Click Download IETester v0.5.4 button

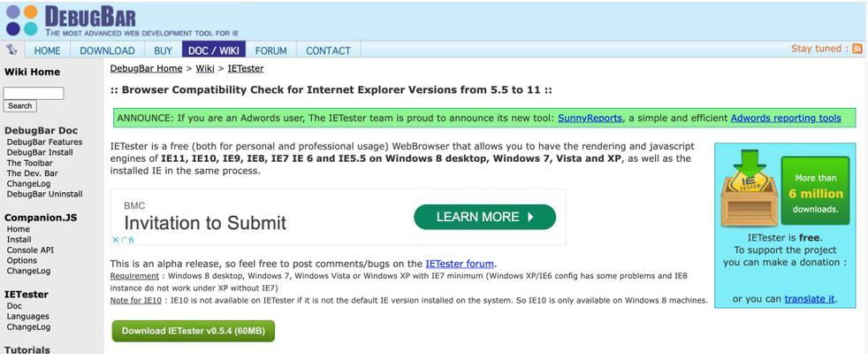[194, 331]
